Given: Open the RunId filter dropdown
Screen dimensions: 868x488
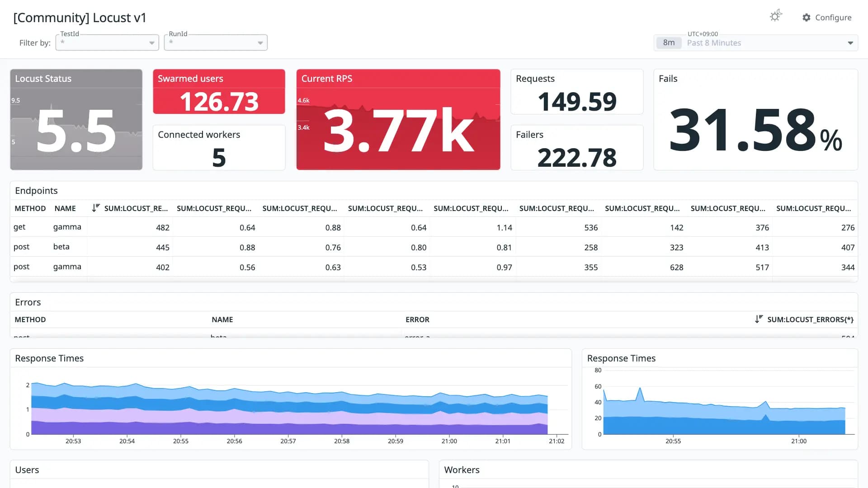Looking at the screenshot, I should tap(216, 42).
